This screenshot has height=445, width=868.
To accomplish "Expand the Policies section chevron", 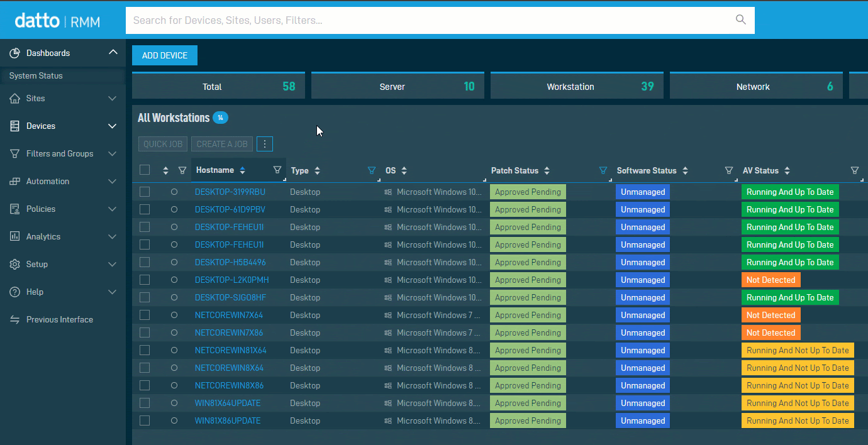I will pyautogui.click(x=113, y=209).
